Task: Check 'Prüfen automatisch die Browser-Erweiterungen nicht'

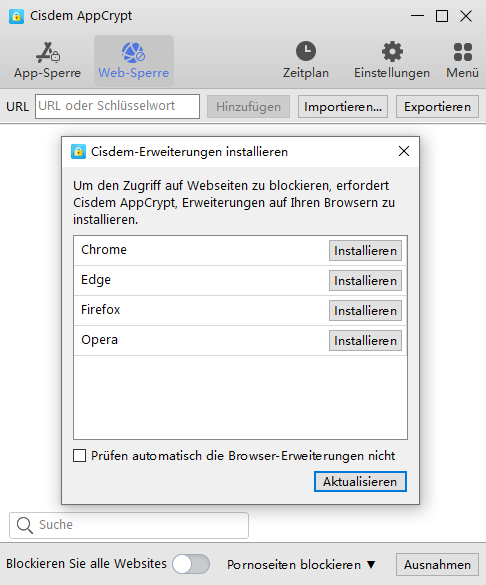Action: [x=79, y=456]
